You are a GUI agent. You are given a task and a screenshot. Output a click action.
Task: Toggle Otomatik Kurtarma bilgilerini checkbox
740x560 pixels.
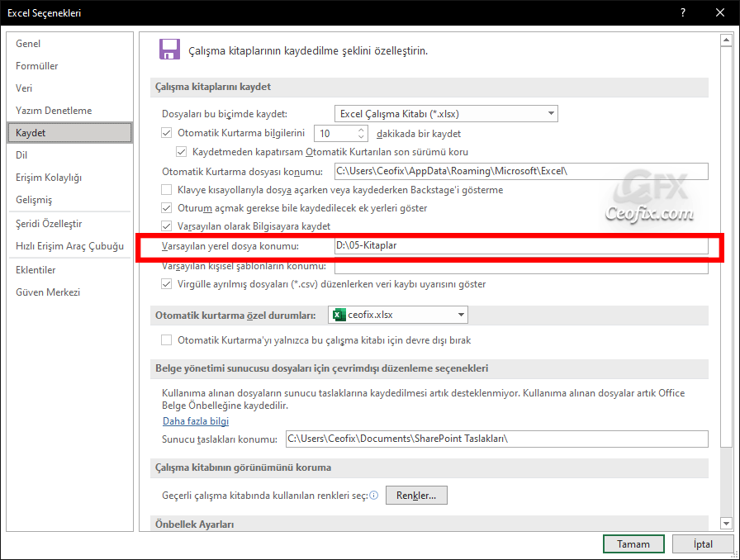click(x=166, y=133)
